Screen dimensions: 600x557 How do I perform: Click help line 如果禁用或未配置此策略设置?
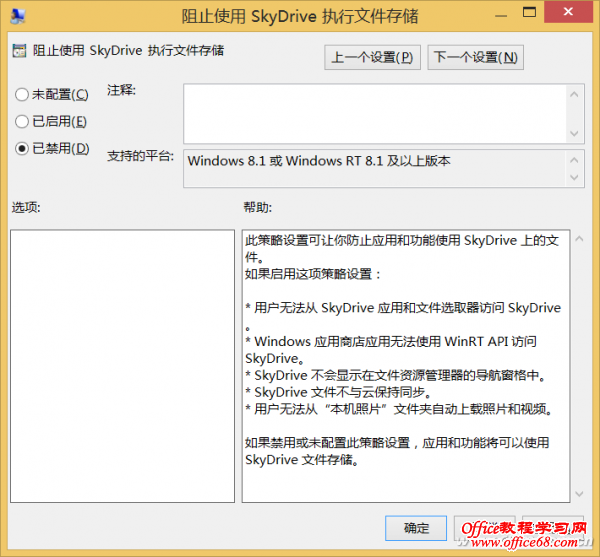[397, 451]
